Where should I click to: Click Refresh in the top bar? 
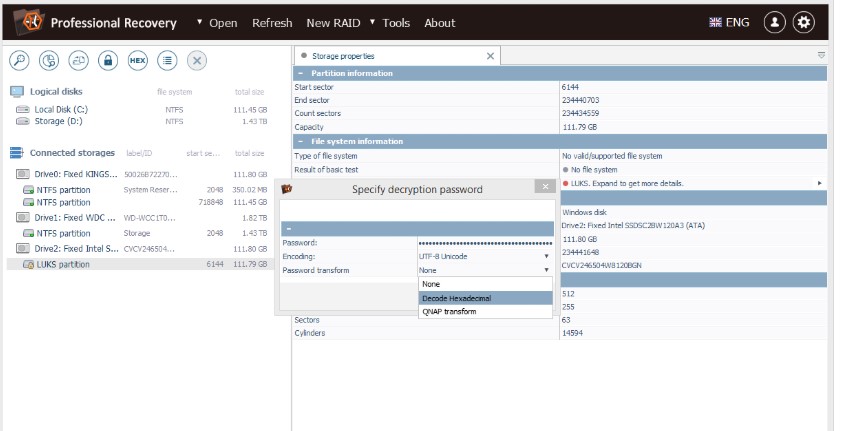point(272,23)
